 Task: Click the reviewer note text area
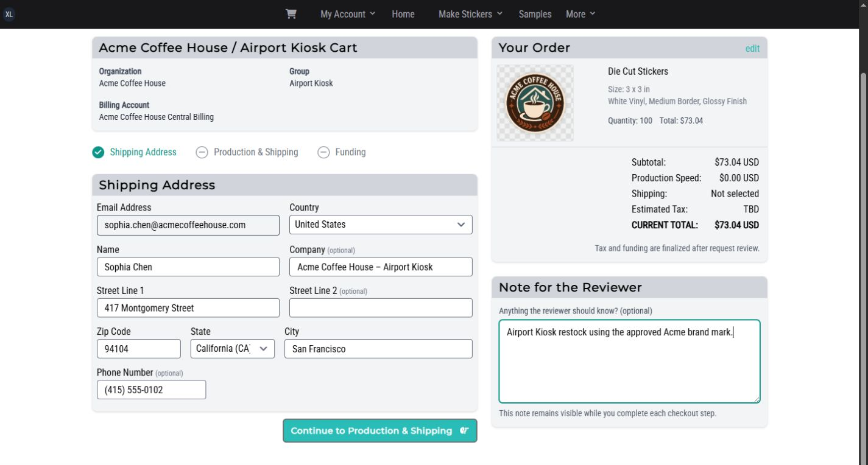coord(629,362)
